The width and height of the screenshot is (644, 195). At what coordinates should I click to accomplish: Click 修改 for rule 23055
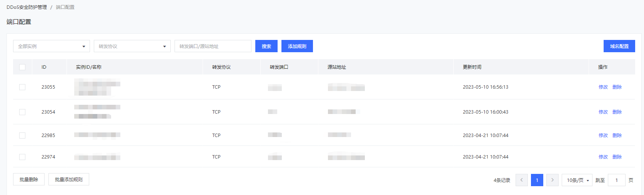coord(603,87)
